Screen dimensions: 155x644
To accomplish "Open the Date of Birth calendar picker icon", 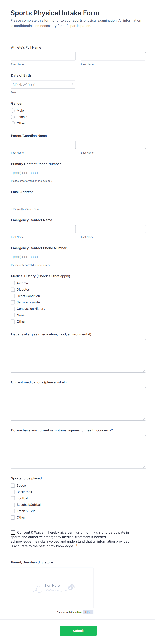I will pyautogui.click(x=71, y=84).
